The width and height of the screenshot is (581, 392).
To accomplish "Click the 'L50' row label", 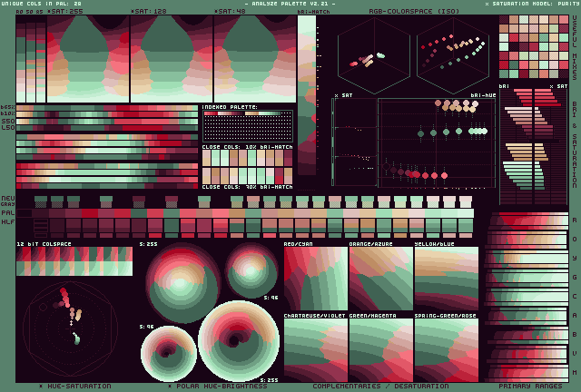I will (8, 127).
